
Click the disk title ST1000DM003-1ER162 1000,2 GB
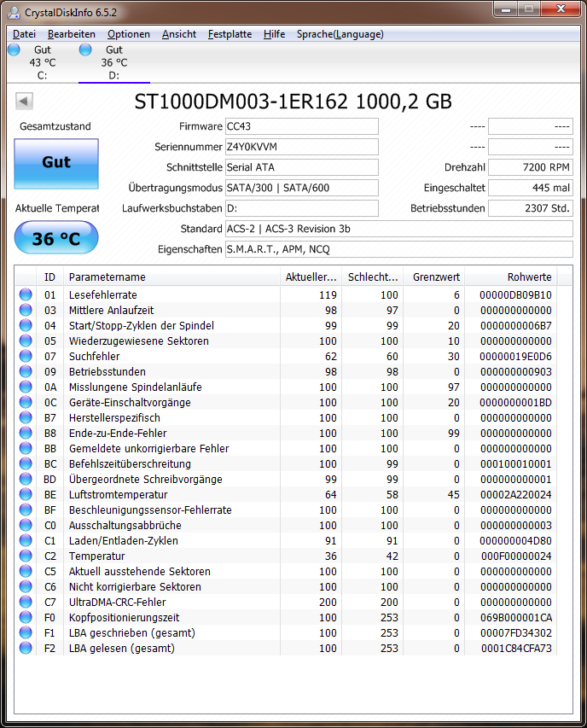coord(293,102)
